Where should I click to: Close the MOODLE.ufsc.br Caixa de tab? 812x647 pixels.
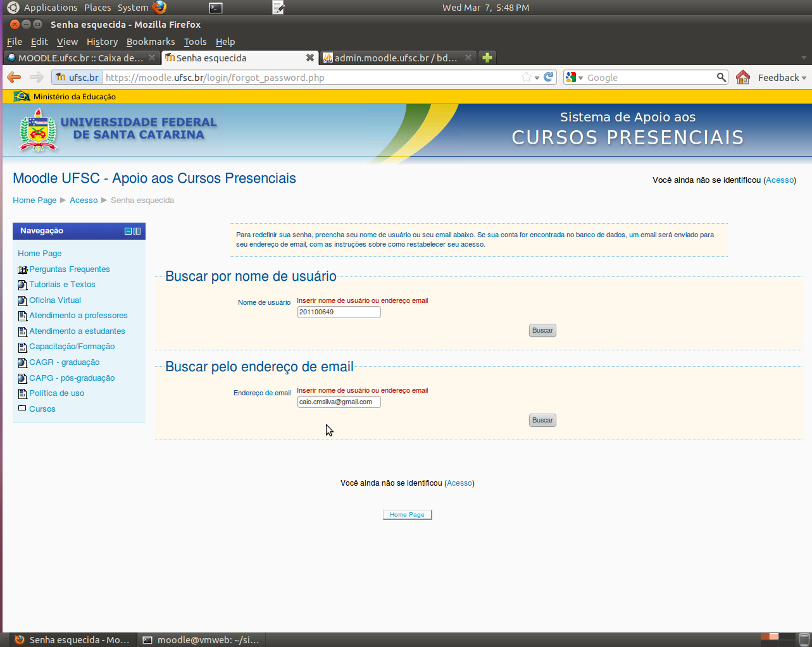(x=152, y=58)
